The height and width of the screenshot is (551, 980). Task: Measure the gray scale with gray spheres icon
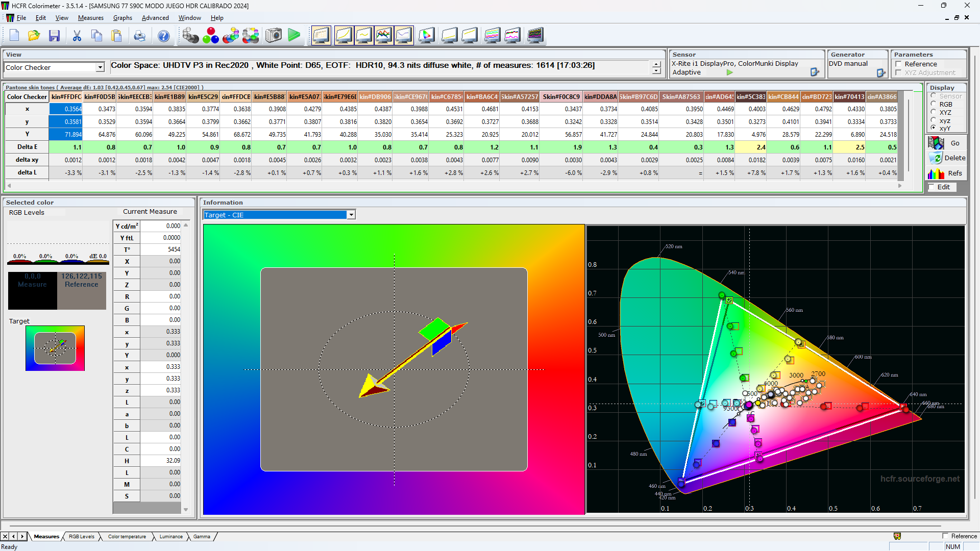190,36
